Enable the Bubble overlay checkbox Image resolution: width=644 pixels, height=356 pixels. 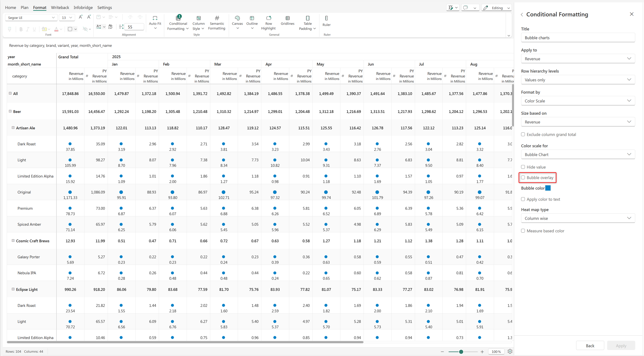(523, 178)
